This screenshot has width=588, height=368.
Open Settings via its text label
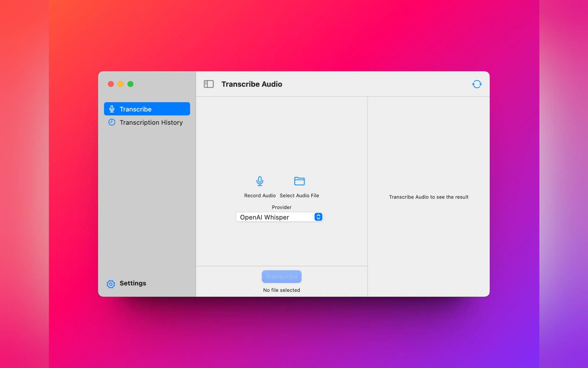[133, 283]
